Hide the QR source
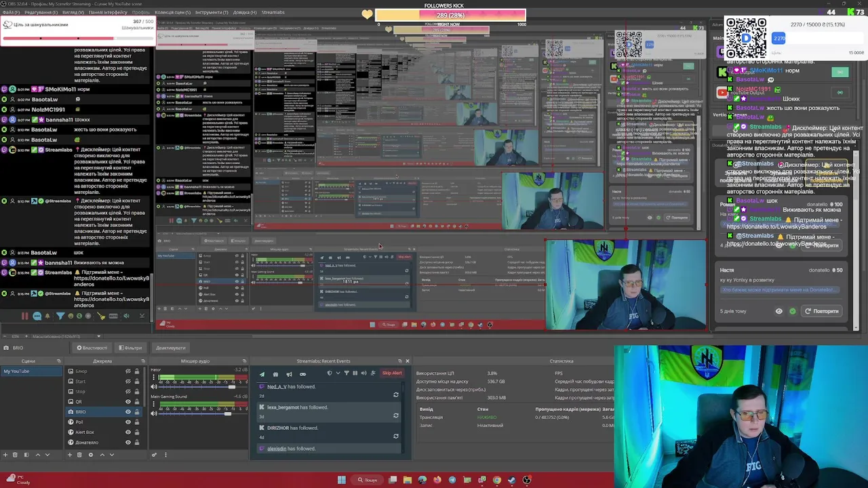 point(128,402)
